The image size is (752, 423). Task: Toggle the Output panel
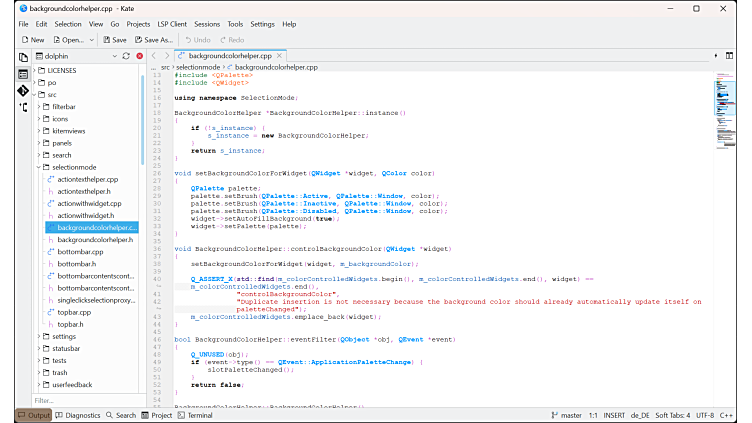click(33, 415)
